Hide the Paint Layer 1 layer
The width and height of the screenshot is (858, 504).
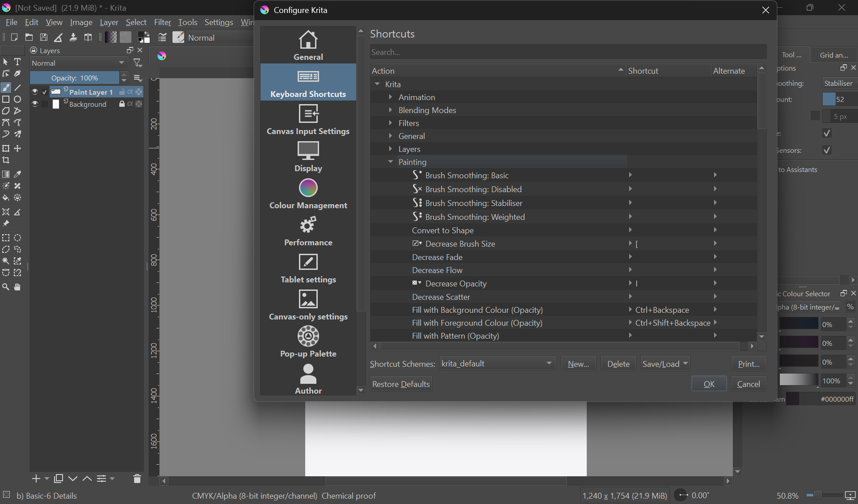[x=35, y=92]
